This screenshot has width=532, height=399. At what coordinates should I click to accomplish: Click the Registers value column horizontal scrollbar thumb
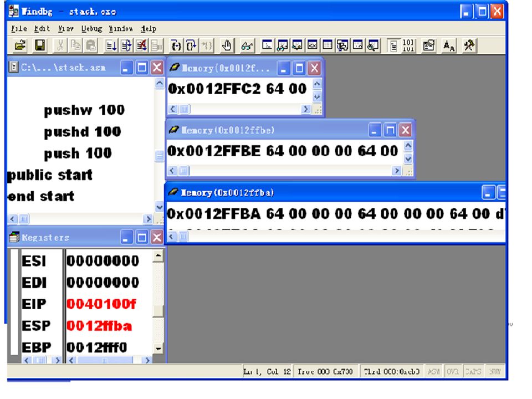(105, 360)
